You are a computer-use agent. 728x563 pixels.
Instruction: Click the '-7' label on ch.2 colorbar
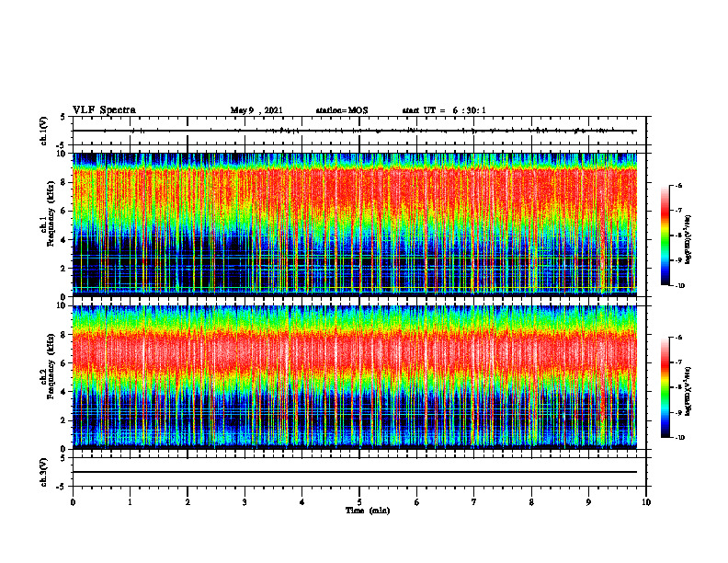[x=678, y=362]
